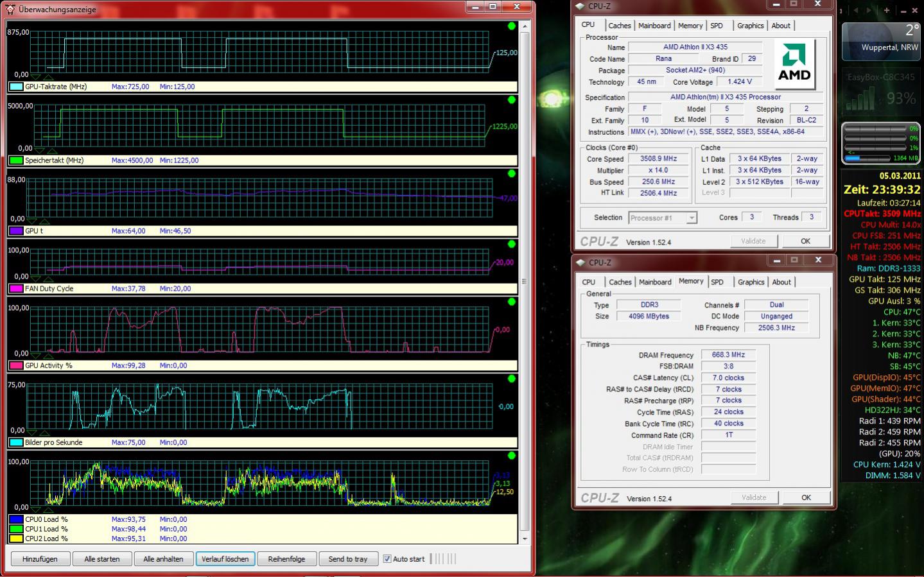Click the Core Voltage value 1.424 V
The width and height of the screenshot is (924, 577).
click(x=740, y=82)
